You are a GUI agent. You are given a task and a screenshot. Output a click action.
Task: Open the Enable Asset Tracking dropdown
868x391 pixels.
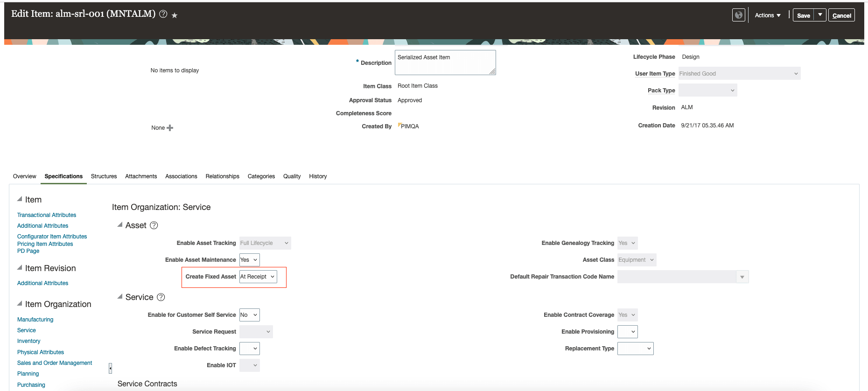point(265,243)
